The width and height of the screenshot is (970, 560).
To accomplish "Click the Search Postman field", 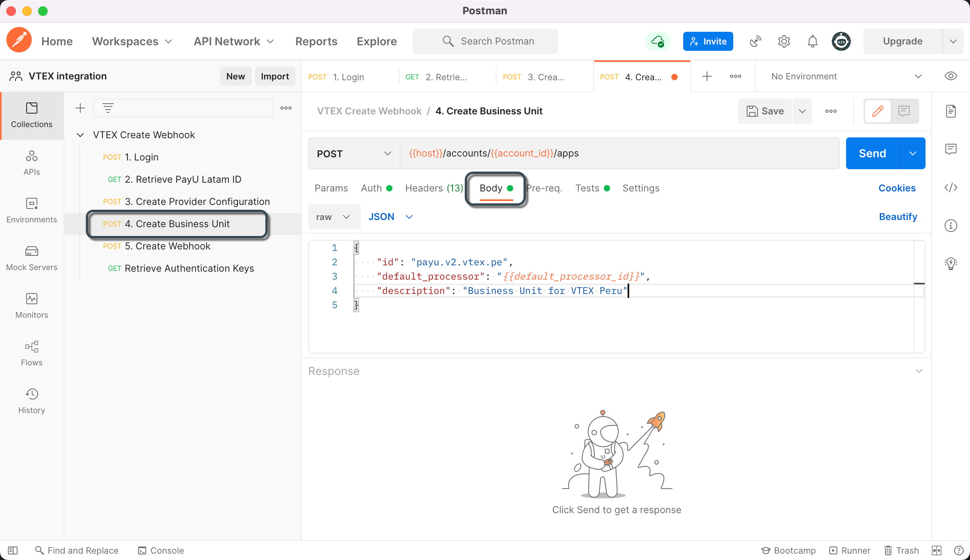I will [485, 41].
